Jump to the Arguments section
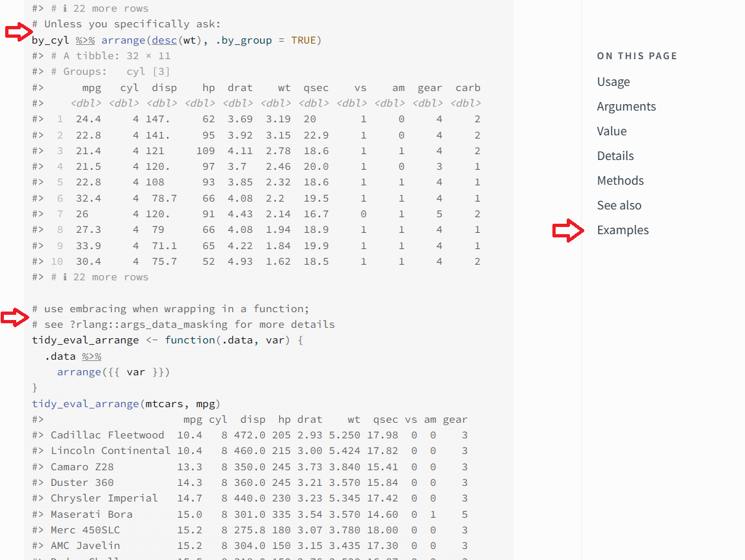Screen dimensions: 745x560 tap(626, 107)
